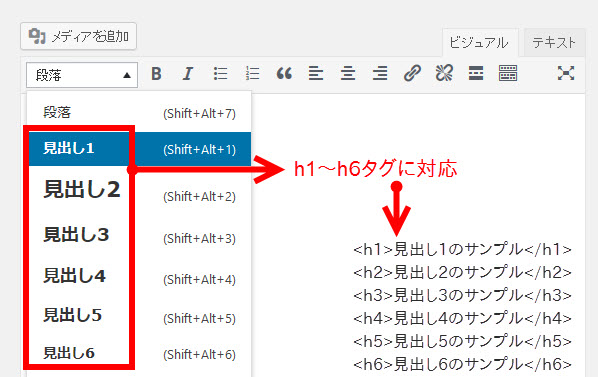598x377 pixels.
Task: Toggle Italic formatting
Action: click(x=188, y=73)
